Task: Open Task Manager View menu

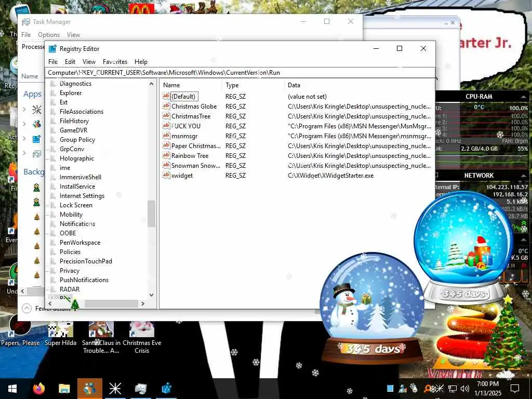Action: point(73,35)
